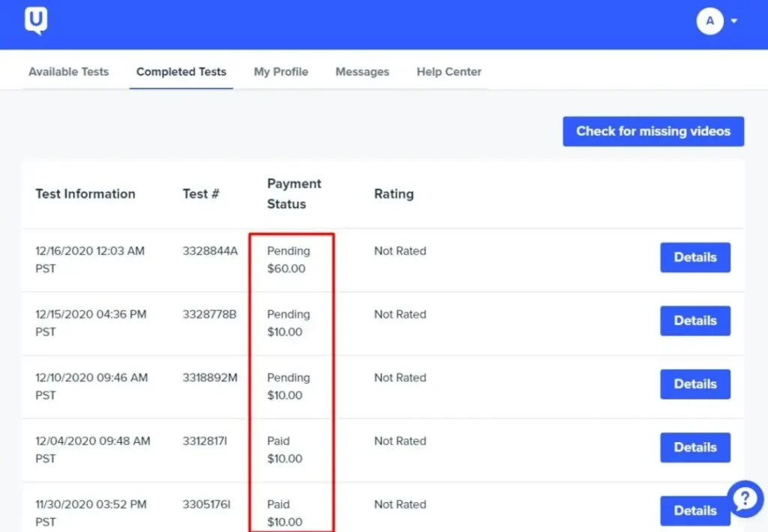The width and height of the screenshot is (768, 532).
Task: Open the Help Center tab
Action: point(449,72)
